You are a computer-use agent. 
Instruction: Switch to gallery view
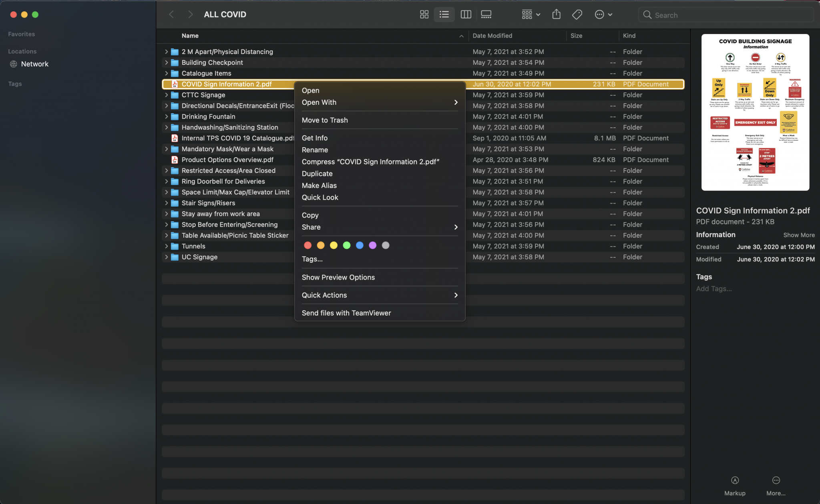pyautogui.click(x=486, y=14)
